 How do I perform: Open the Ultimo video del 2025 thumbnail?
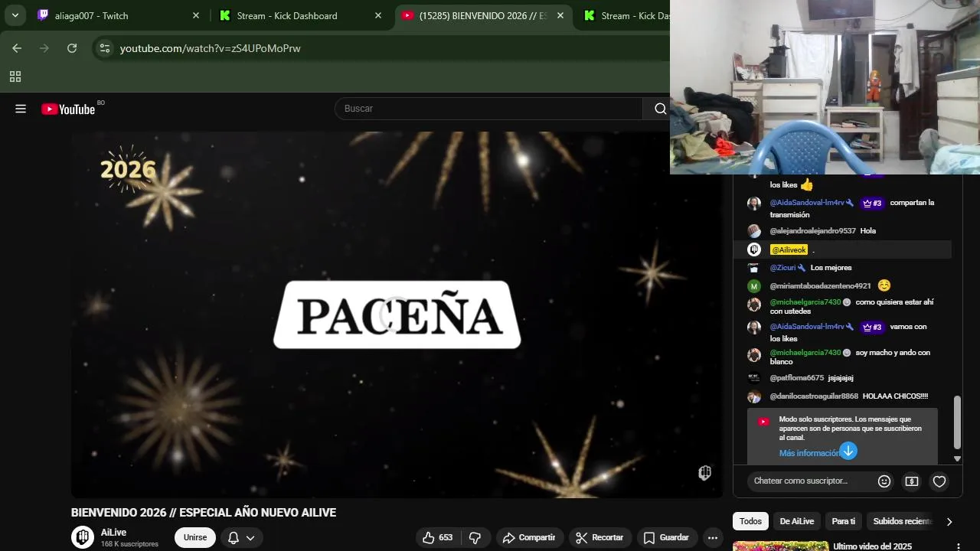point(780,546)
